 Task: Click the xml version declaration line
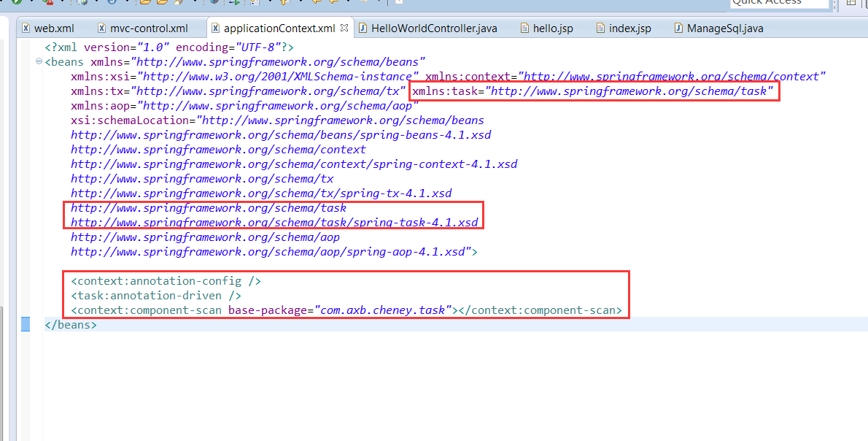(x=169, y=47)
